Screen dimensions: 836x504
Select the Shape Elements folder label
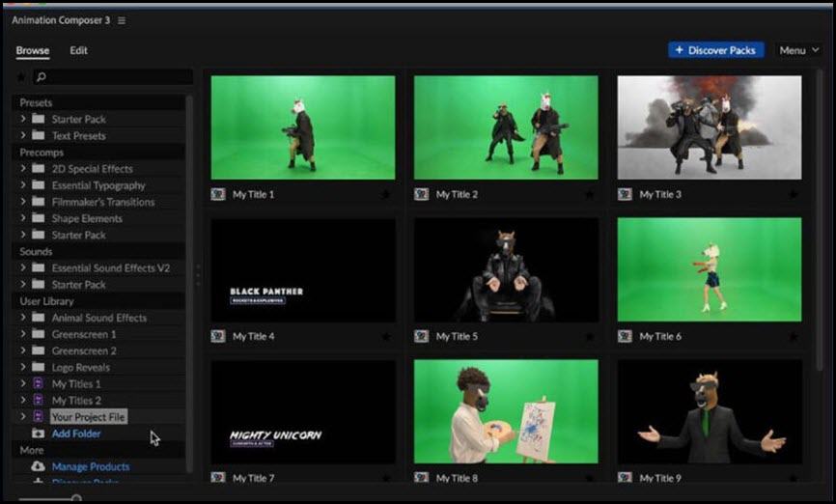87,218
